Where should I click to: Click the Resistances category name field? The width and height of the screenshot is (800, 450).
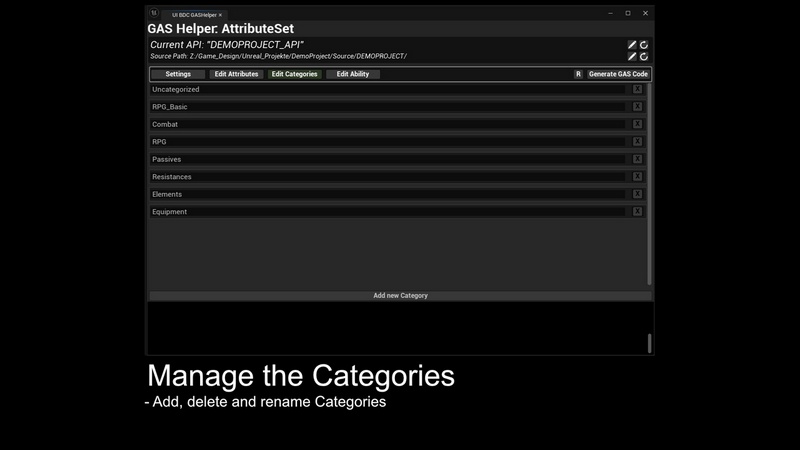coord(388,177)
